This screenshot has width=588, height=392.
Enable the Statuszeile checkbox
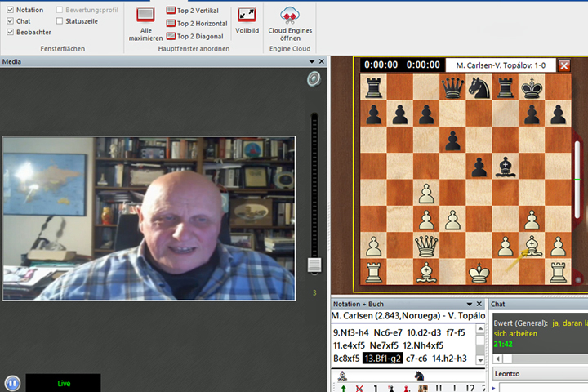(x=60, y=21)
